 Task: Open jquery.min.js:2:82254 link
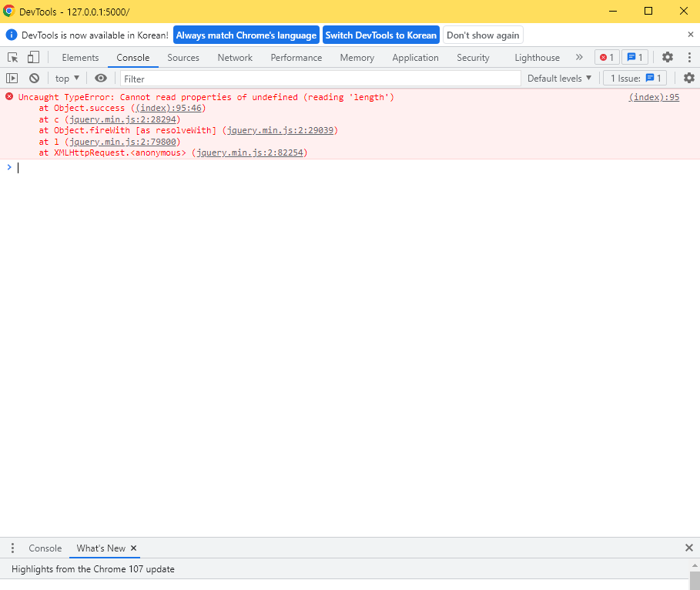click(x=250, y=153)
